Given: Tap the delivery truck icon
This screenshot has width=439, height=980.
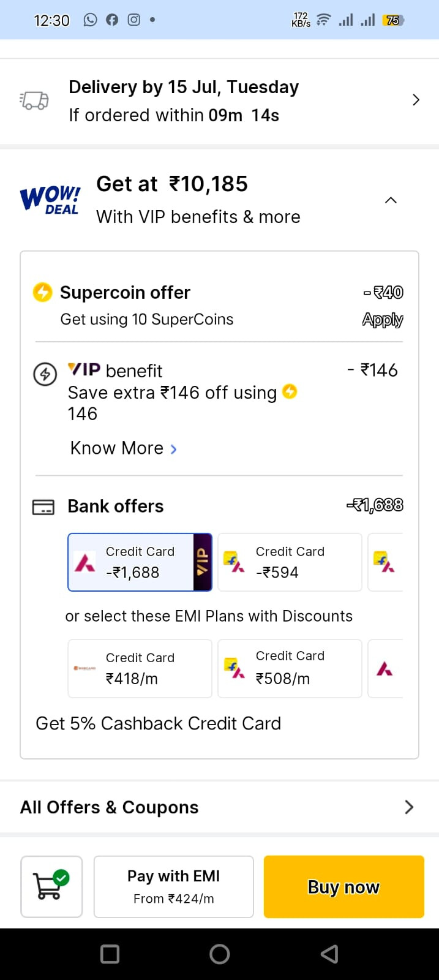Looking at the screenshot, I should click(x=34, y=100).
